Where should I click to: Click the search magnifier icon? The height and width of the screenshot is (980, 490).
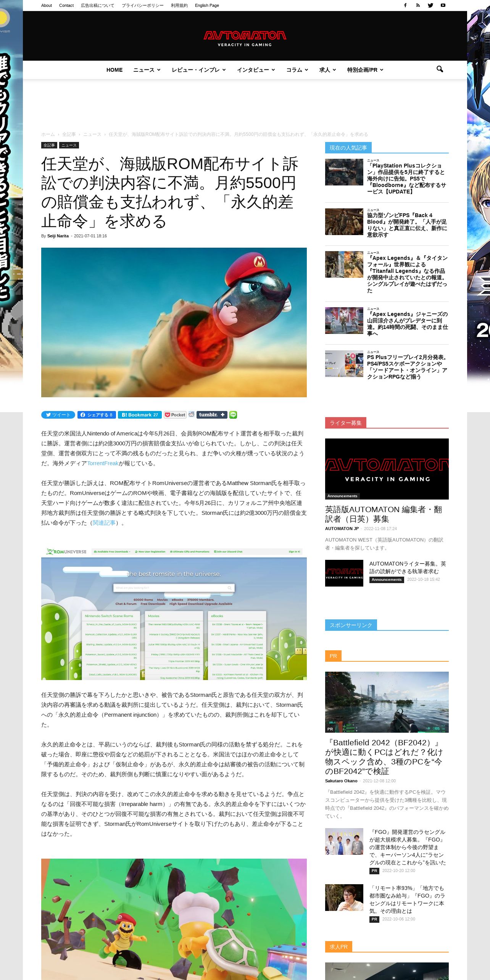pyautogui.click(x=440, y=69)
